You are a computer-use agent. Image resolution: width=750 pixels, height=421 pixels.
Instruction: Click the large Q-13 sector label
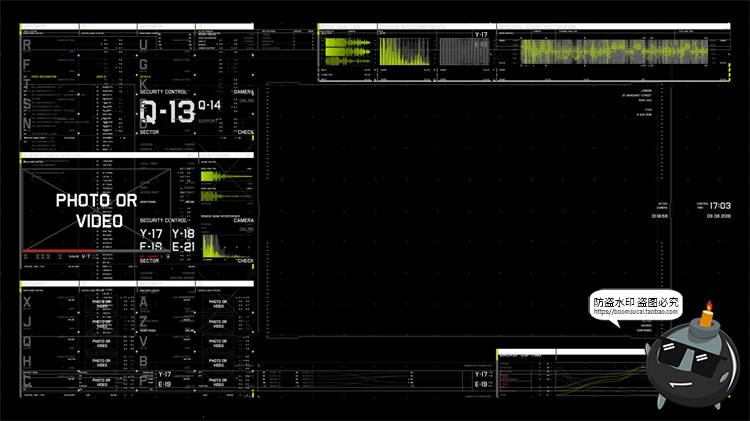point(167,111)
